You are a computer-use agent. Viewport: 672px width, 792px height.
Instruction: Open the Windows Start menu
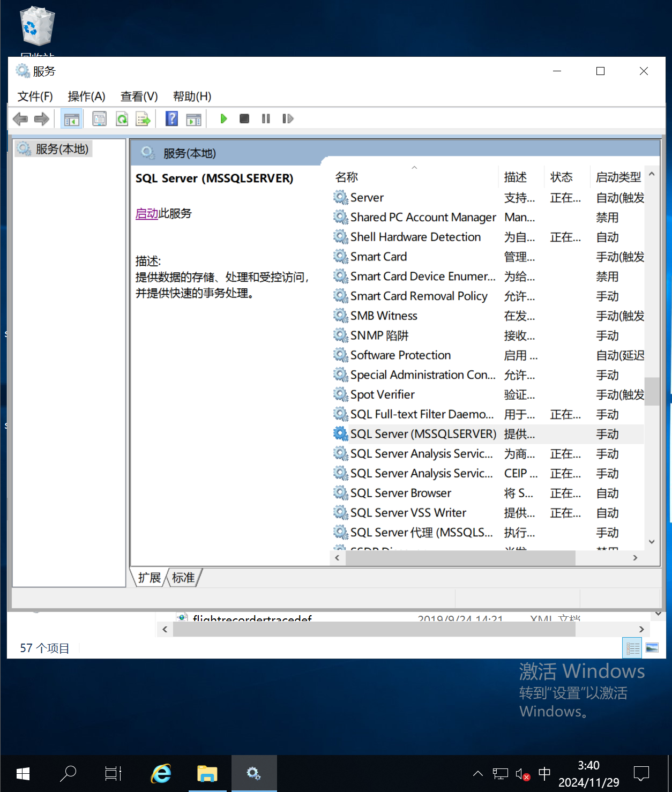[23, 774]
